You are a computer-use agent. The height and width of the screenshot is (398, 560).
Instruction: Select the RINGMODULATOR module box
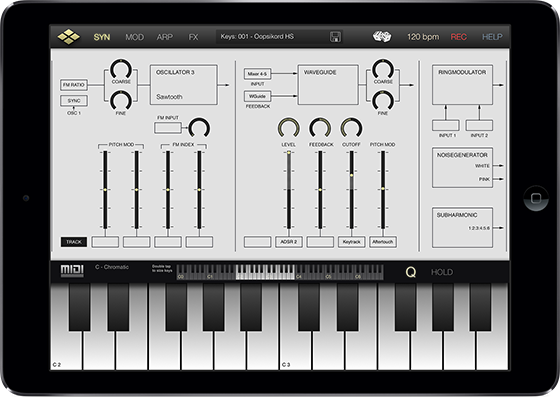tap(462, 85)
